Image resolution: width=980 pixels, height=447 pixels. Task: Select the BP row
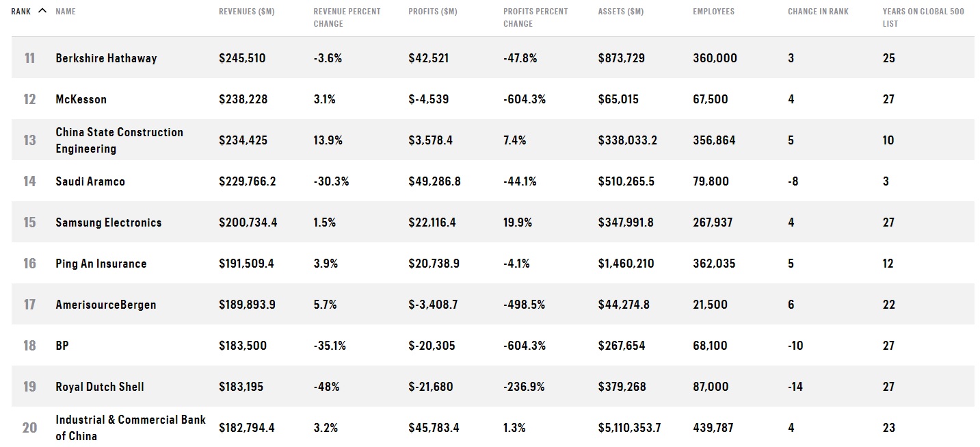pyautogui.click(x=492, y=345)
